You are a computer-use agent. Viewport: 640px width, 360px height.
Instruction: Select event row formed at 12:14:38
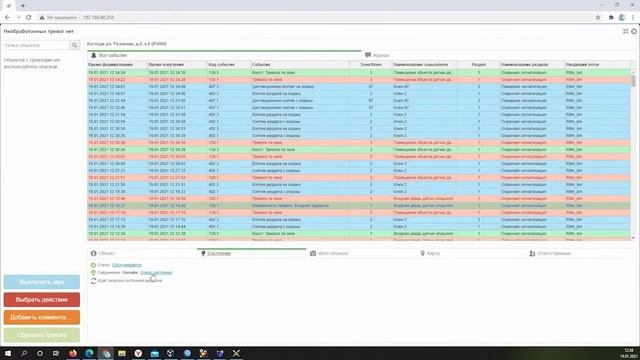pyautogui.click(x=359, y=227)
